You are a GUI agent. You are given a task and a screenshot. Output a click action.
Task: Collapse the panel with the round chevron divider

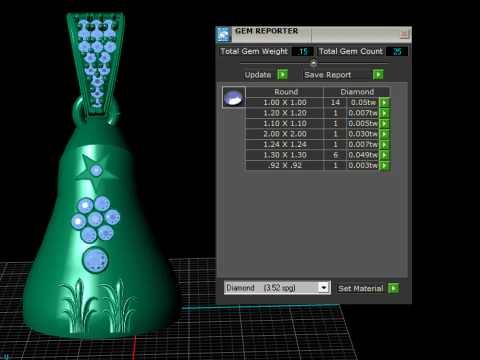tap(313, 63)
